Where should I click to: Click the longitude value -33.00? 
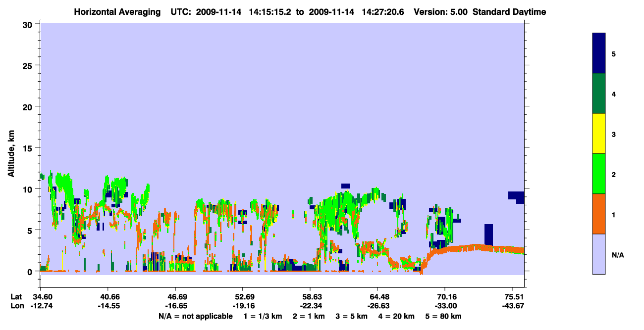[x=445, y=306]
